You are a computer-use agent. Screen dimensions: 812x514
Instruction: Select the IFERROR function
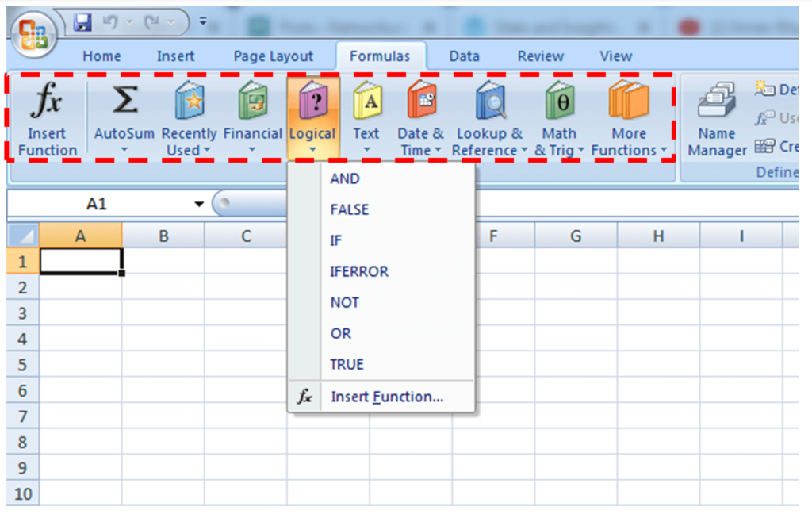pos(358,271)
